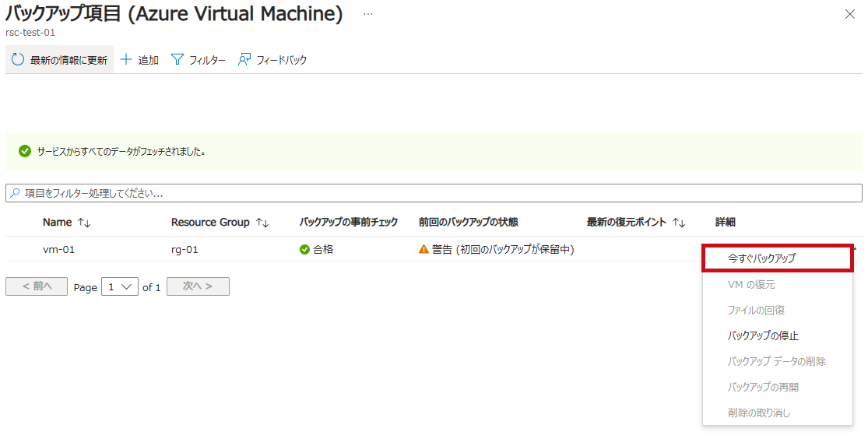Open the フィードバック person icon
The height and width of the screenshot is (439, 868).
tap(244, 59)
